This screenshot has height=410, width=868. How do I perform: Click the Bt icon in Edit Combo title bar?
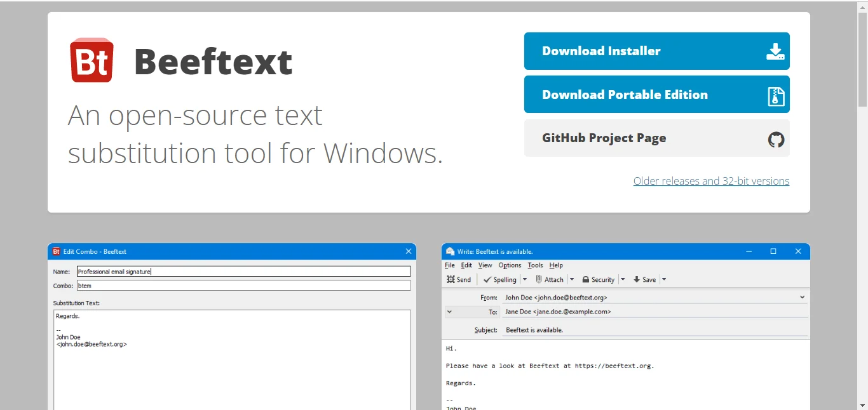point(56,251)
